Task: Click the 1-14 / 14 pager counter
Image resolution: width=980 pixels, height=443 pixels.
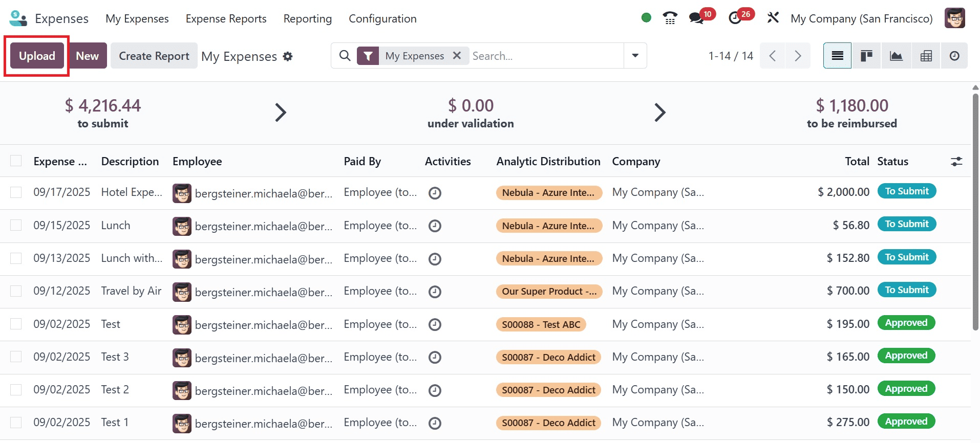Action: pos(731,56)
